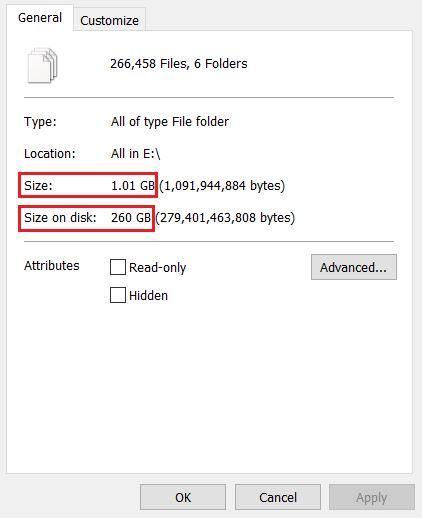Click the Type value All of type File folder
Screen dimensions: 422x518
click(x=170, y=122)
